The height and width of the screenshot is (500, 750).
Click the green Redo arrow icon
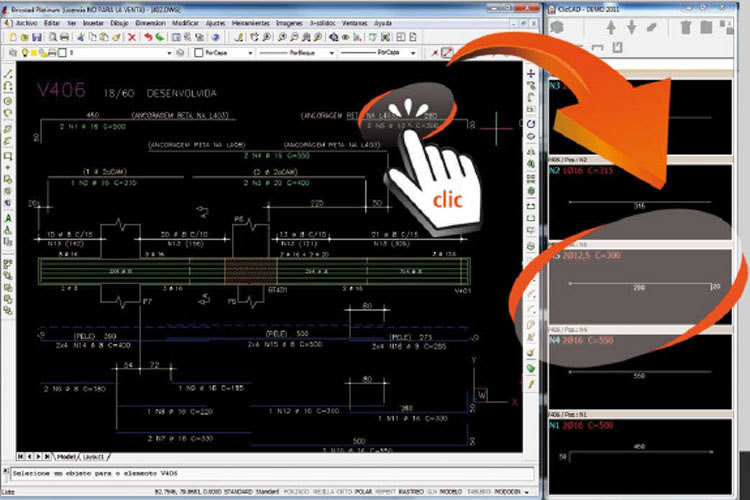tap(159, 37)
